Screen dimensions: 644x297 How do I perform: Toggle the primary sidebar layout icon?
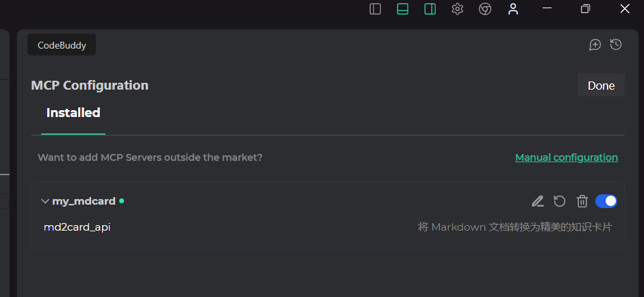pos(375,9)
